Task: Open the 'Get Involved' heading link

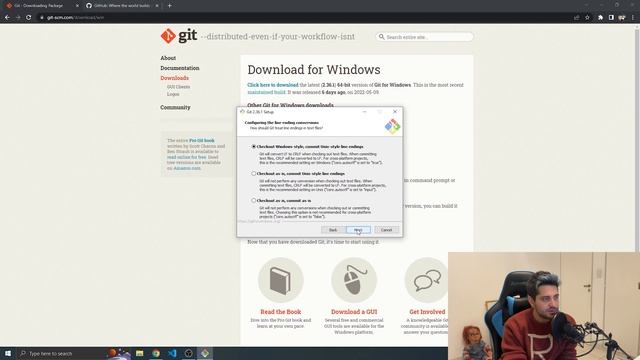Action: click(x=427, y=312)
